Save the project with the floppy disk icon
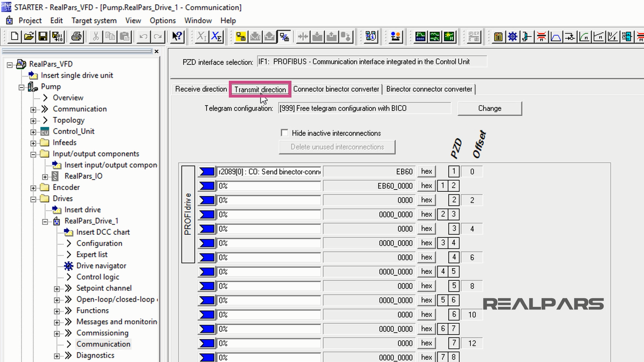Image resolution: width=644 pixels, height=362 pixels. 43,37
